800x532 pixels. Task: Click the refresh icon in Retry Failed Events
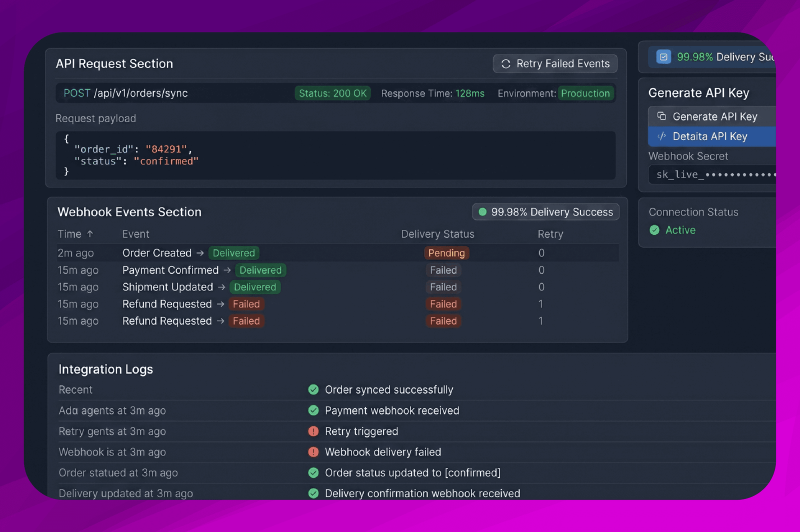pyautogui.click(x=505, y=64)
